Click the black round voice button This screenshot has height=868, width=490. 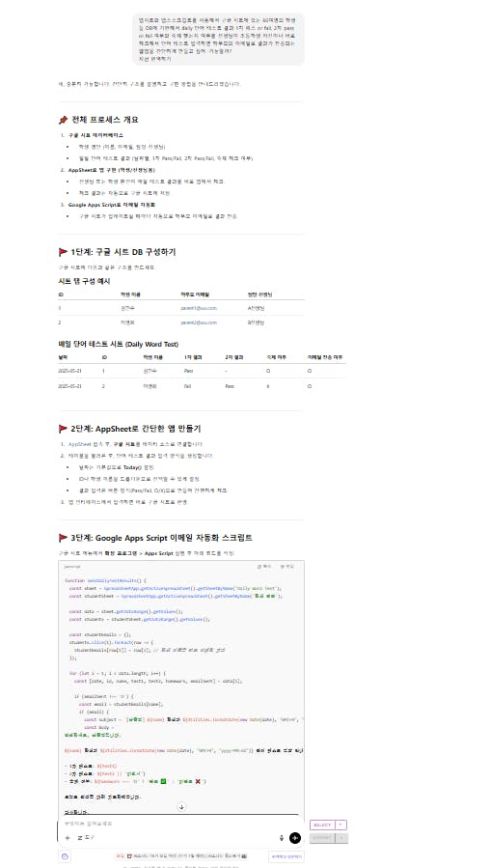[295, 838]
